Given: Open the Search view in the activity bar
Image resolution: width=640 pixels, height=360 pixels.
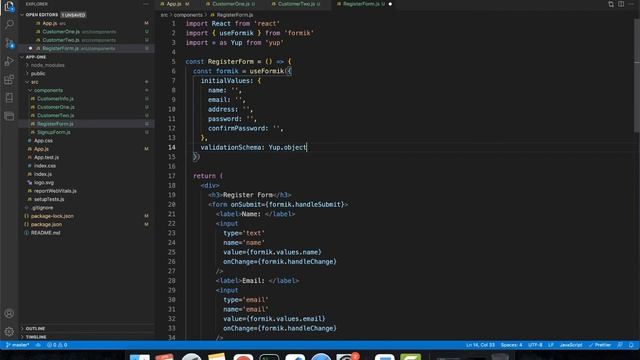Looking at the screenshot, I should point(9,24).
